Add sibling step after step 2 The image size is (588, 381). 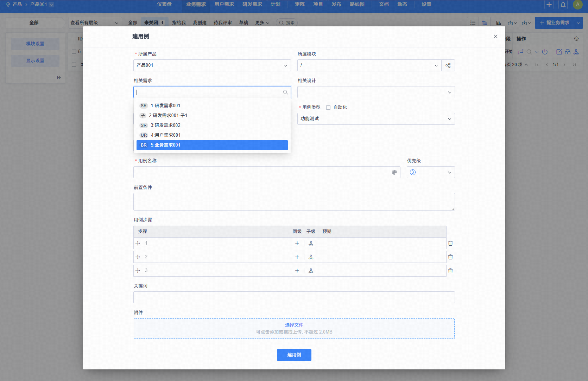point(297,257)
